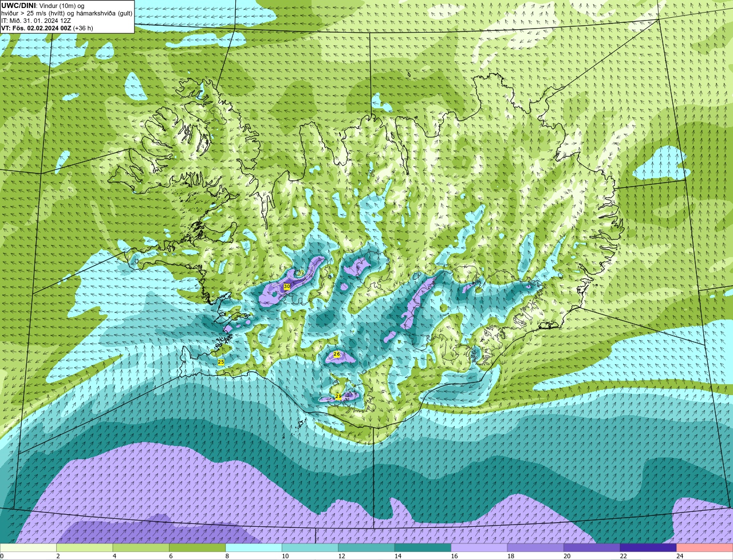
Task: Click the scale value '8' under the color bar
Action: pyautogui.click(x=226, y=556)
